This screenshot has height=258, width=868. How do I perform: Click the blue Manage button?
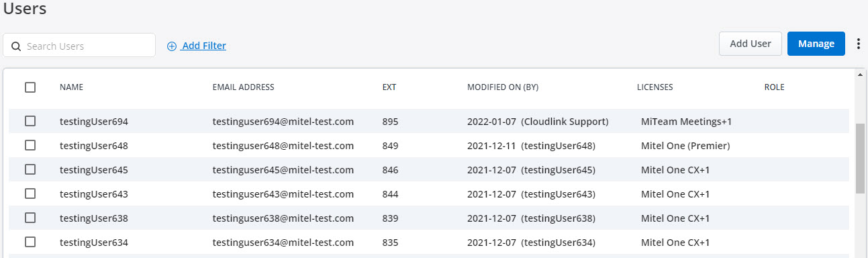tap(816, 44)
